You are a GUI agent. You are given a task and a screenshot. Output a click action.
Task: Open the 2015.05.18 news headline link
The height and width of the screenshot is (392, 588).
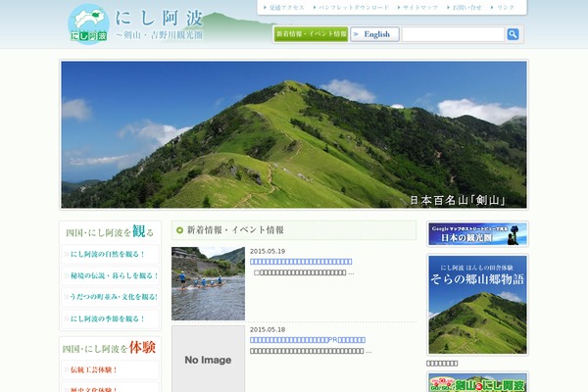pos(308,340)
